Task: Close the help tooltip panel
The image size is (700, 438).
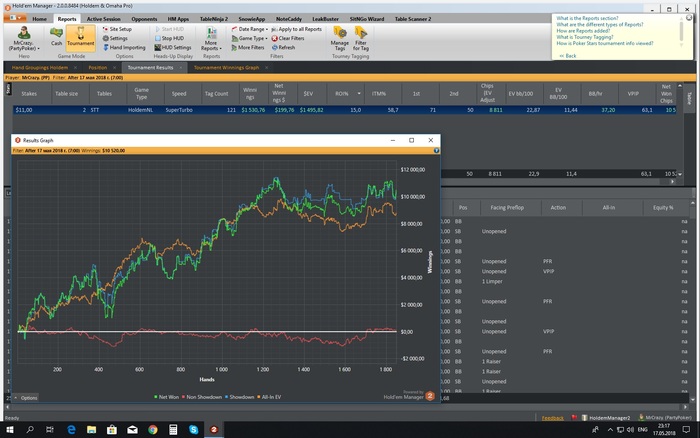Action: (x=689, y=18)
